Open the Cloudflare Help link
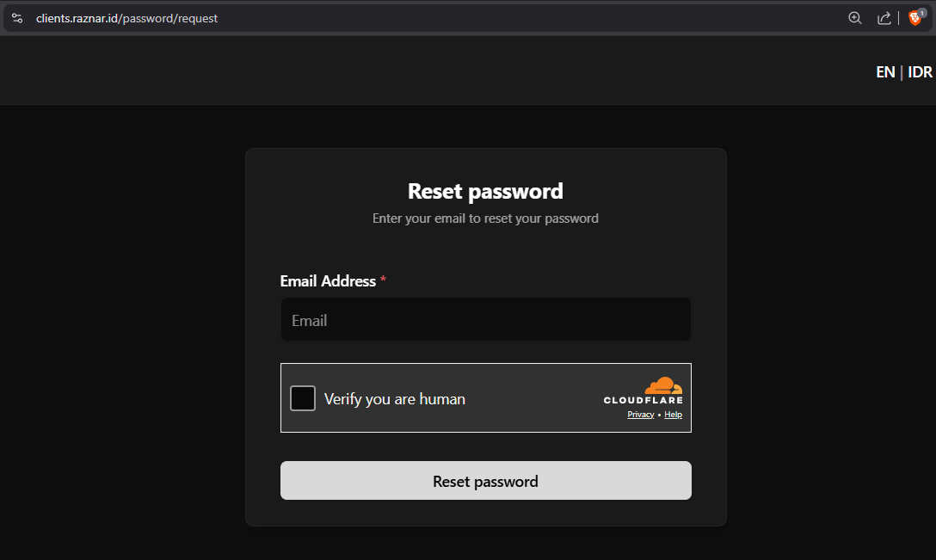The image size is (936, 560). coord(673,415)
